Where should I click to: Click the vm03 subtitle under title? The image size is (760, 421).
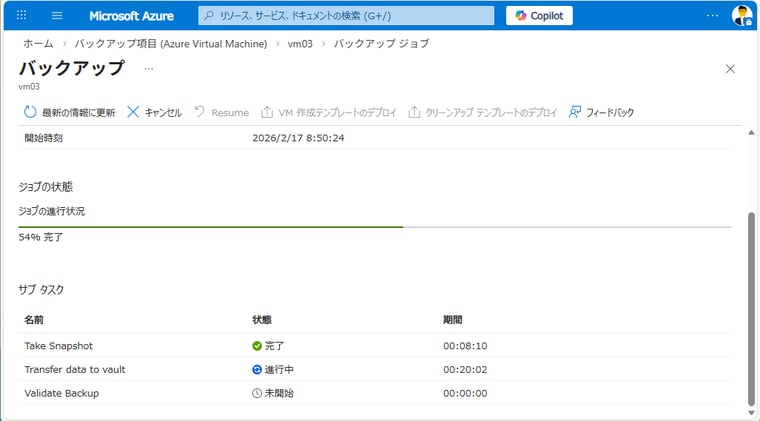tap(29, 87)
